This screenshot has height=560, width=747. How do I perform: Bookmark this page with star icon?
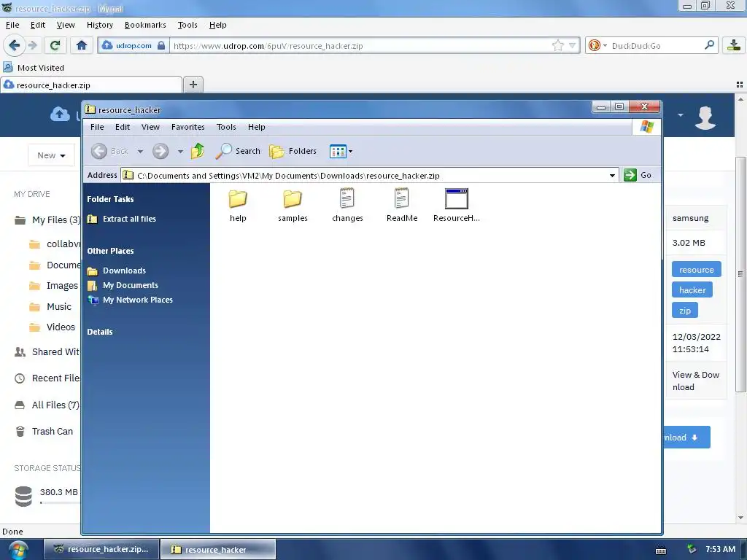pyautogui.click(x=557, y=46)
